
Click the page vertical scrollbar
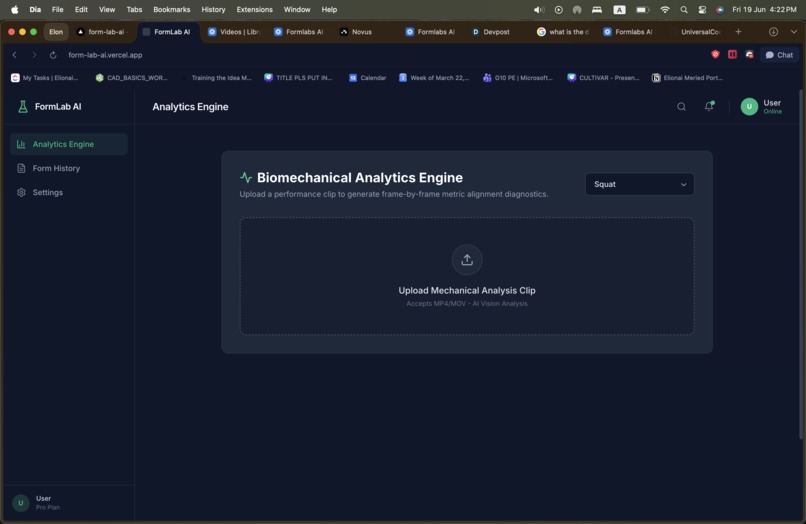(x=800, y=264)
